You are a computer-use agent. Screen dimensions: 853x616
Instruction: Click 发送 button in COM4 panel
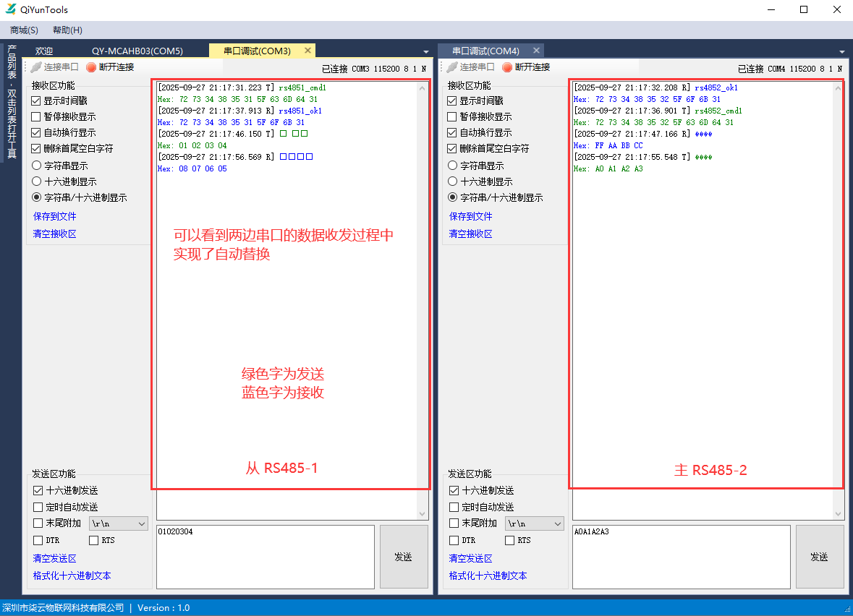coord(819,557)
